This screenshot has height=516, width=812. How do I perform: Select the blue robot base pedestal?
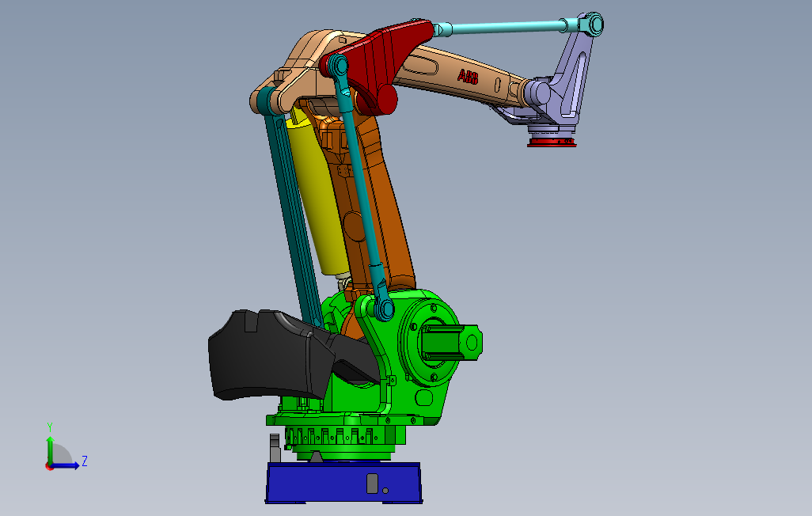click(x=343, y=483)
